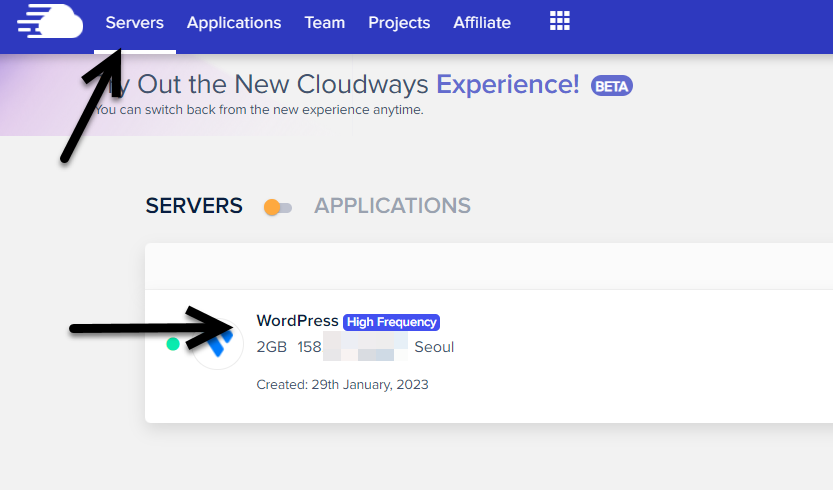Open the Projects menu item
Screen dimensions: 833x490
[x=399, y=23]
